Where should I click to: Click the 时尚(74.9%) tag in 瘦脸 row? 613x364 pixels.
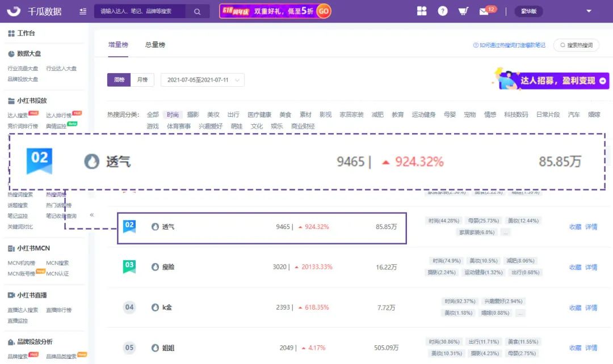[x=447, y=260]
